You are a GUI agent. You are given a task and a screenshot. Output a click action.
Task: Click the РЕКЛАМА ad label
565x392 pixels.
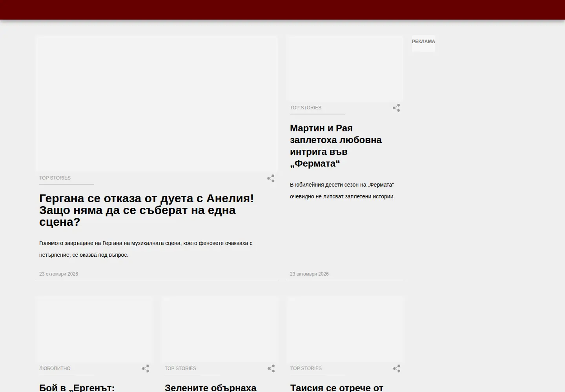click(423, 42)
